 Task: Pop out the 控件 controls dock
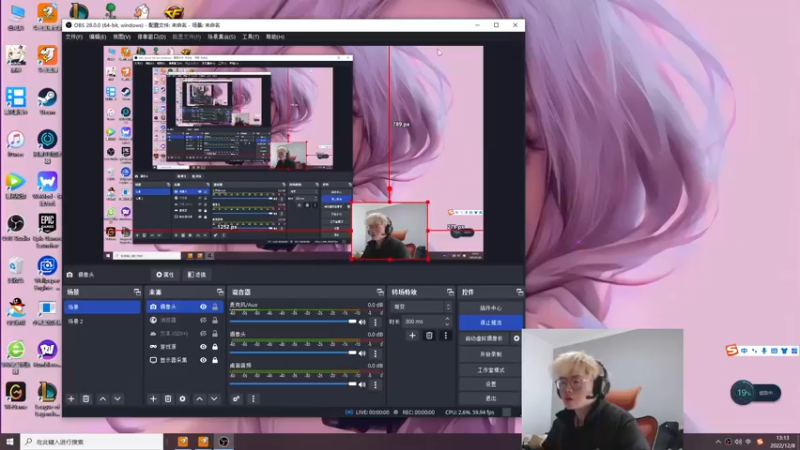(519, 292)
